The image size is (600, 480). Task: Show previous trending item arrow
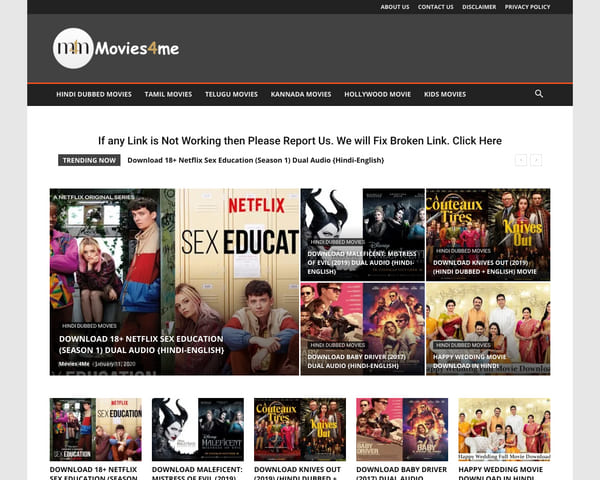click(x=521, y=160)
